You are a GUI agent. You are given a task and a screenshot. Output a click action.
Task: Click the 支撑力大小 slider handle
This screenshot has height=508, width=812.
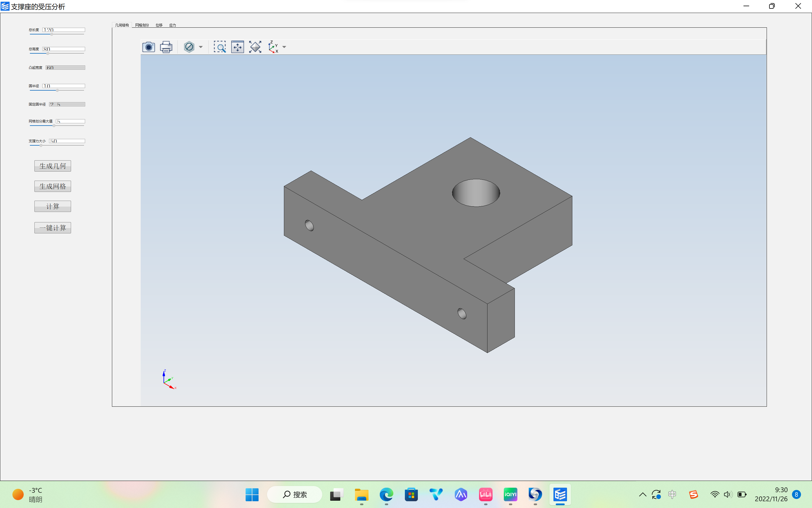(41, 145)
